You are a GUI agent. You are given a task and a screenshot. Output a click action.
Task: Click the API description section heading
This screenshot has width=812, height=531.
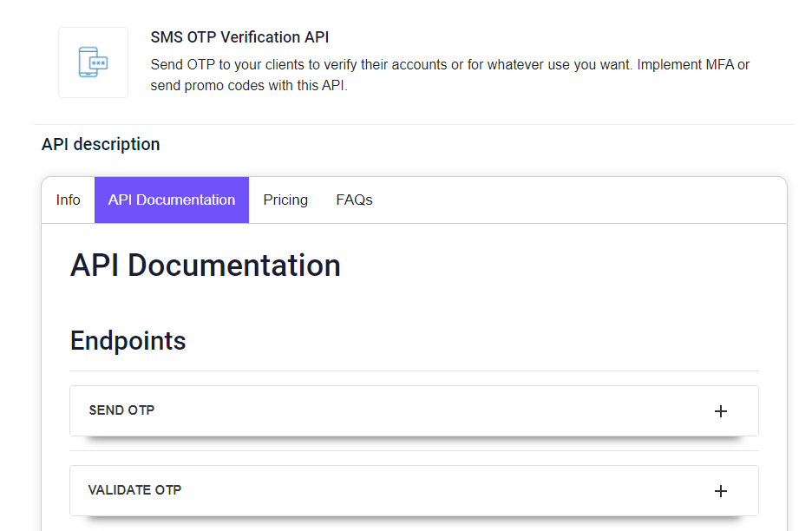tap(101, 144)
